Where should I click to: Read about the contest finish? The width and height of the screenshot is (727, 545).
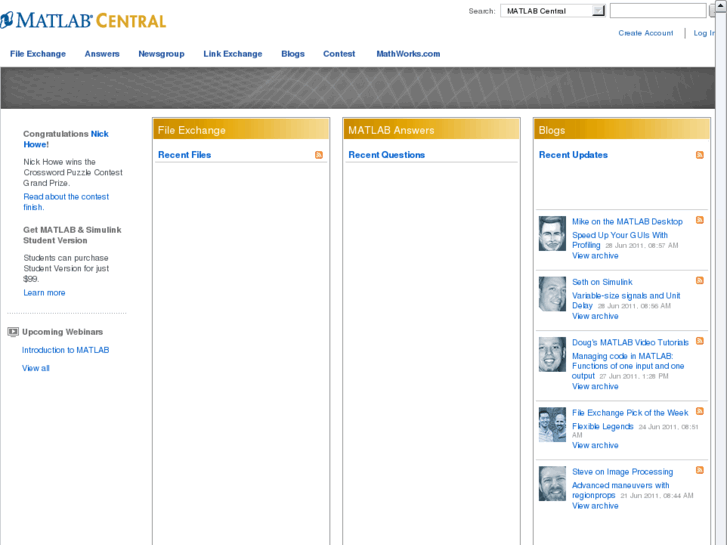point(66,202)
